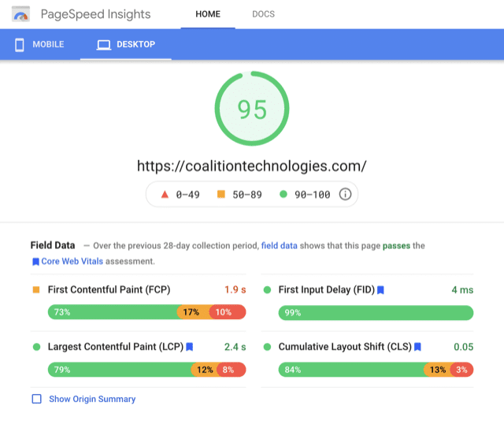
Task: Click the green dot beside Cumulative Layout Shift
Action: tap(267, 347)
